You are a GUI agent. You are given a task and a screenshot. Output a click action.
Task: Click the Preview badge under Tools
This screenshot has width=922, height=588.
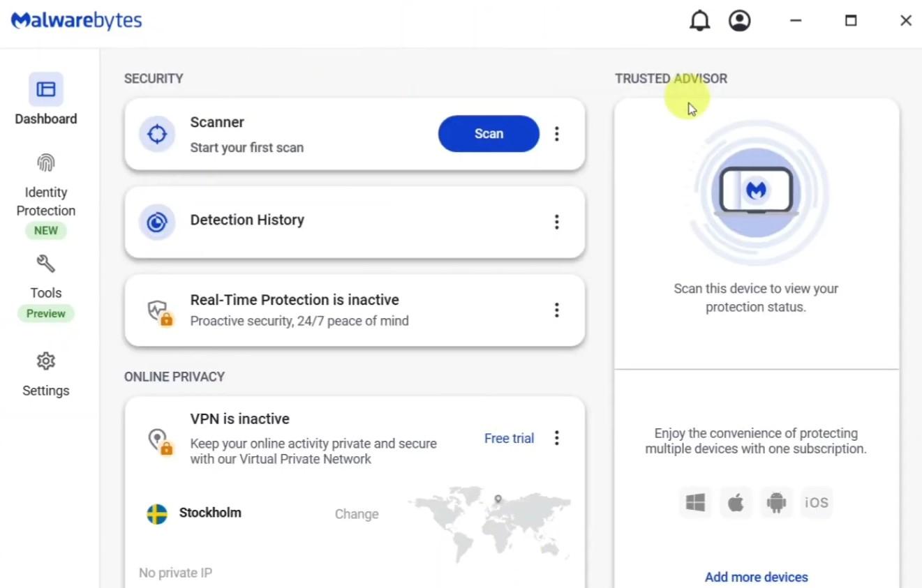[x=46, y=313]
